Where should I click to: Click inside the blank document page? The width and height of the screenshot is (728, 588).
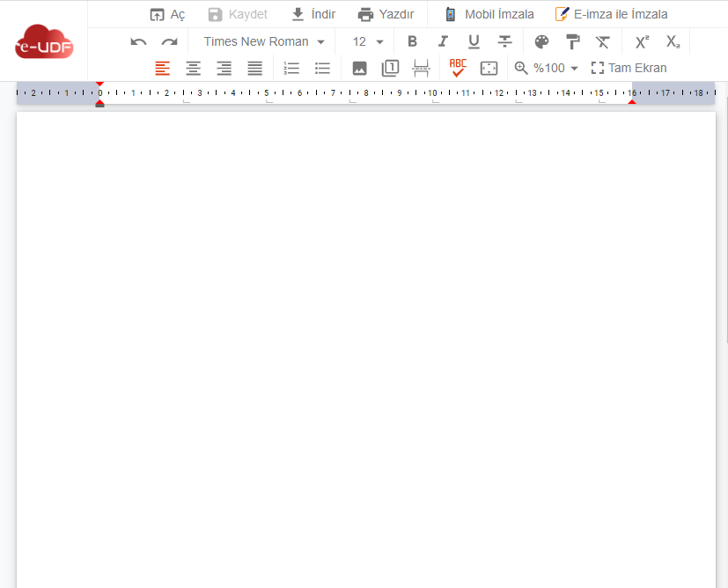tap(366, 350)
